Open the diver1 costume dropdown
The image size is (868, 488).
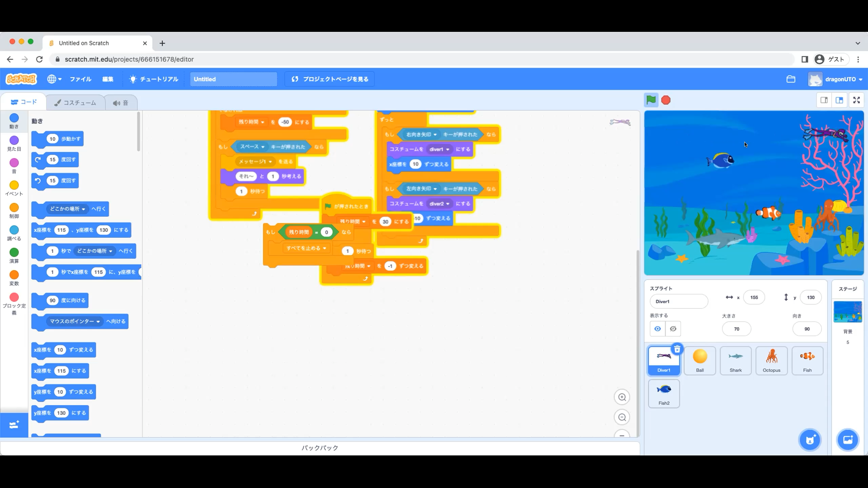pyautogui.click(x=439, y=149)
